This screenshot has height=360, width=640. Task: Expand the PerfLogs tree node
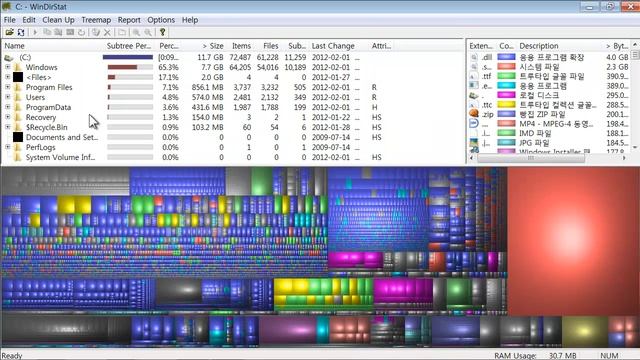click(7, 147)
